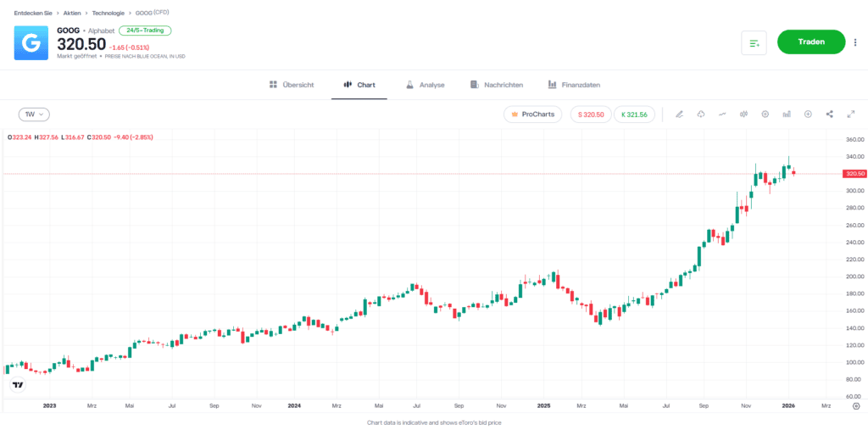868x430 pixels.
Task: Open the 1W timeframe dropdown
Action: click(34, 114)
